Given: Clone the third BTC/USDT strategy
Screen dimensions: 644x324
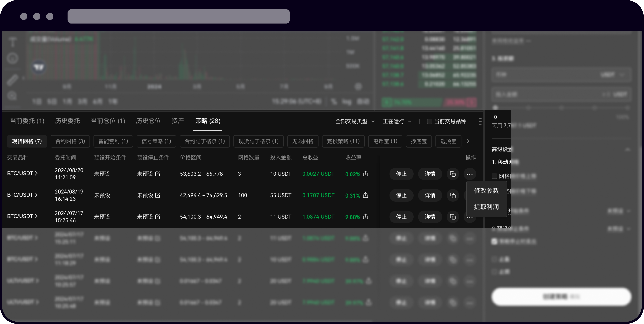Looking at the screenshot, I should click(453, 217).
